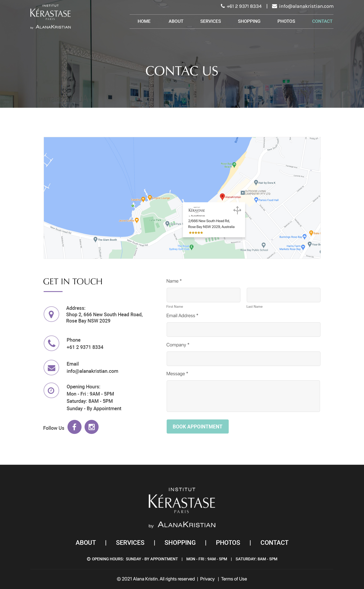Image resolution: width=364 pixels, height=589 pixels.
Task: Go to the SHOPPING header menu item
Action: 249,21
